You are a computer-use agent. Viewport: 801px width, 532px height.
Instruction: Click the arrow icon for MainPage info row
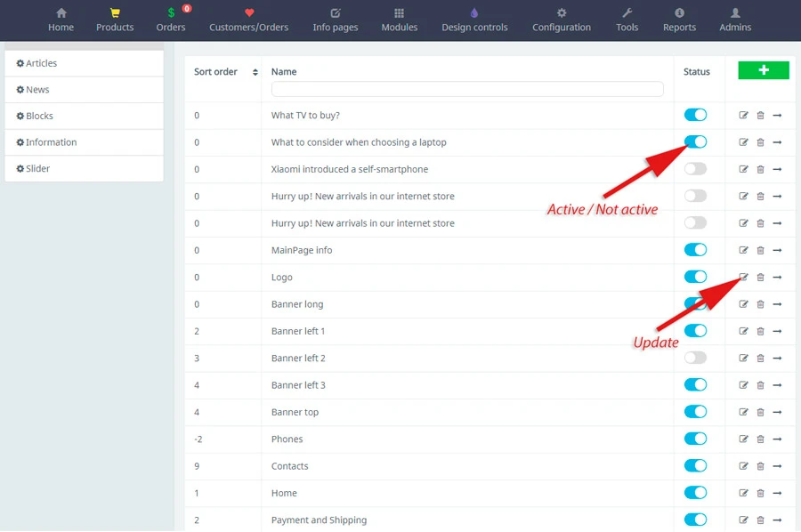(x=777, y=250)
